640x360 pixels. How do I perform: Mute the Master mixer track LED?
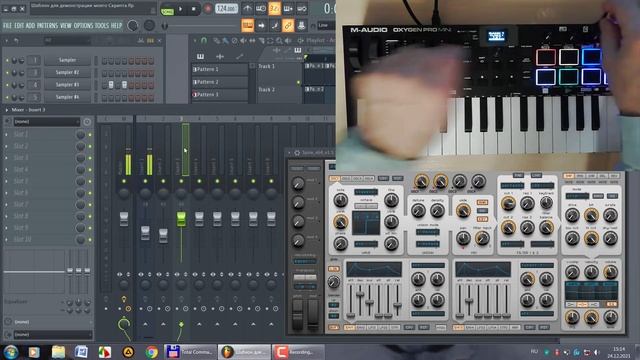(124, 181)
